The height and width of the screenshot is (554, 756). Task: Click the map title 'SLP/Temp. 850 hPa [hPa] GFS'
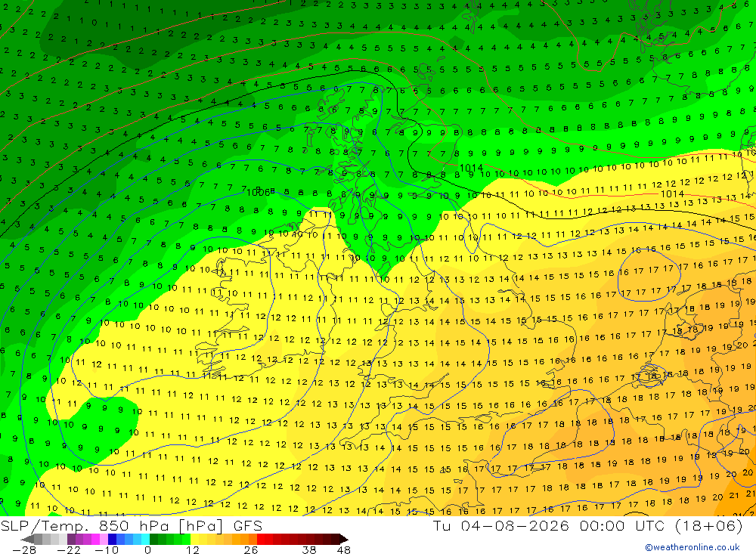131,526
